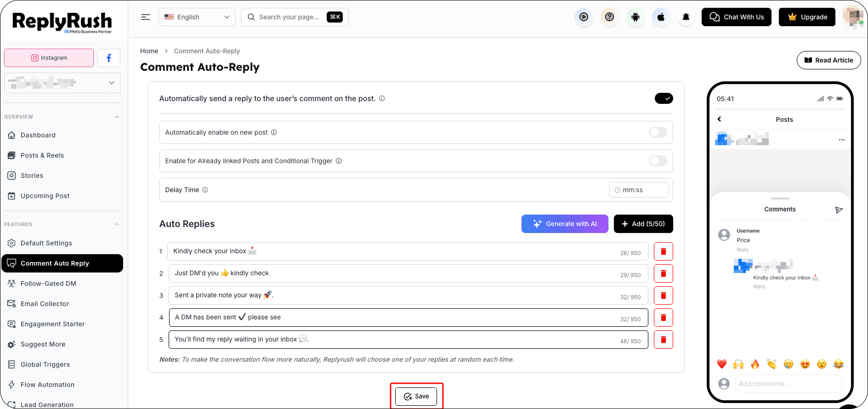The height and width of the screenshot is (409, 868).
Task: Click the Save button
Action: point(416,397)
